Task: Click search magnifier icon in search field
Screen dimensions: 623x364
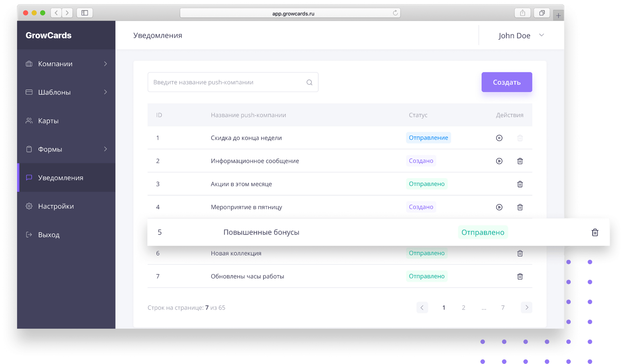Action: [x=309, y=82]
